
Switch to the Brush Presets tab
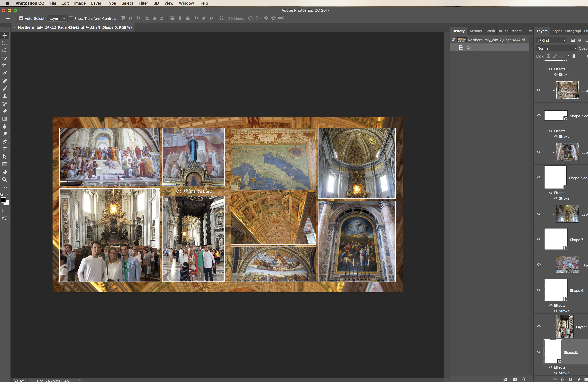(510, 31)
